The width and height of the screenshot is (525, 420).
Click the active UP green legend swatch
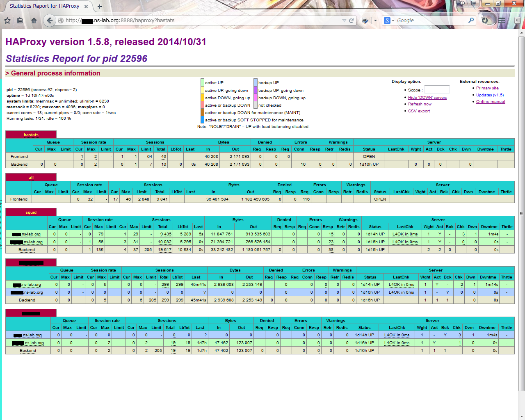click(x=202, y=82)
